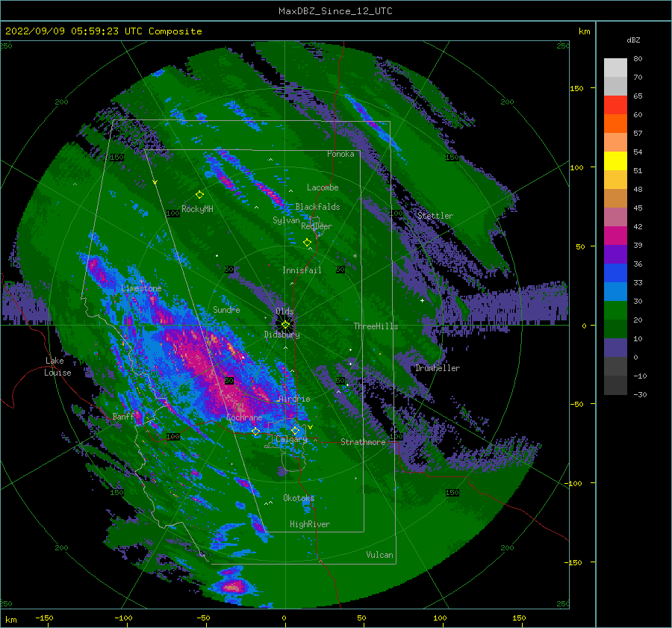Click the Lake Louise label
This screenshot has width=672, height=628.
pyautogui.click(x=57, y=367)
